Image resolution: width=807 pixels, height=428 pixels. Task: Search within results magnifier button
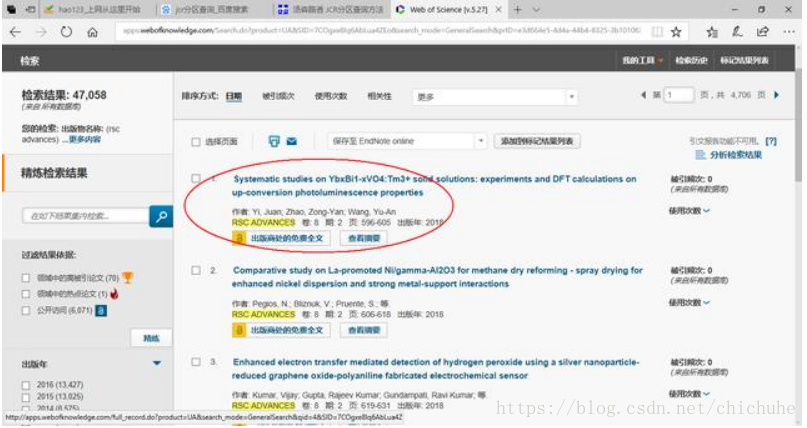tap(161, 216)
